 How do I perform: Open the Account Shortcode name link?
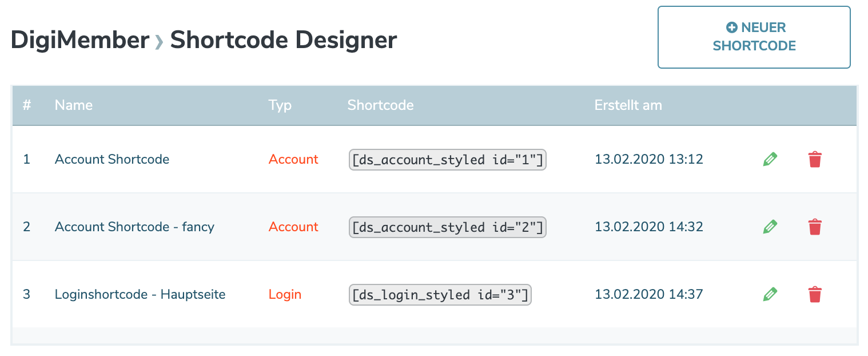112,159
